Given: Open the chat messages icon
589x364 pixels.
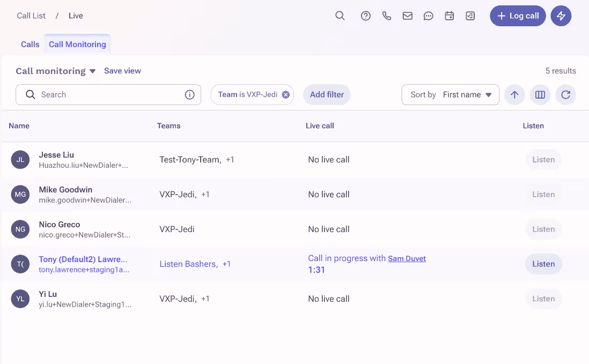Looking at the screenshot, I should point(428,16).
